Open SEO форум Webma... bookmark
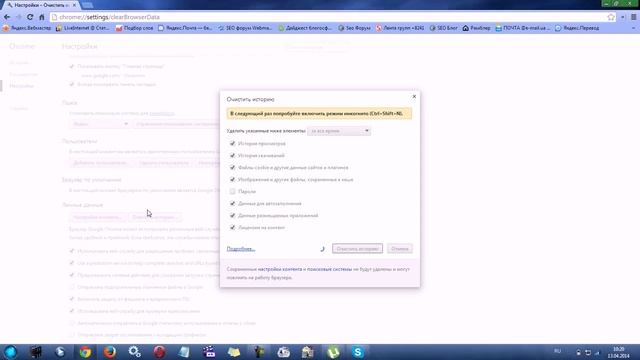Viewport: 640px width, 360px height. pyautogui.click(x=245, y=28)
